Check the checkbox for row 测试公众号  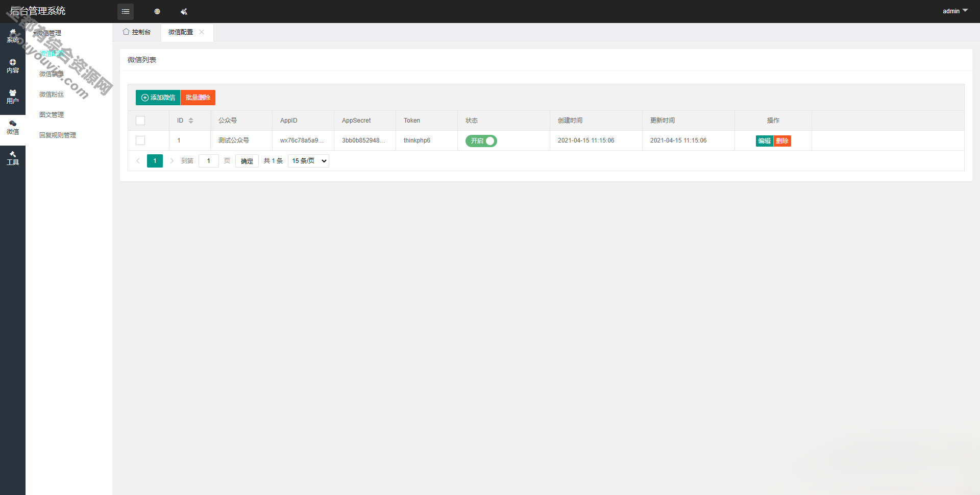coord(140,140)
